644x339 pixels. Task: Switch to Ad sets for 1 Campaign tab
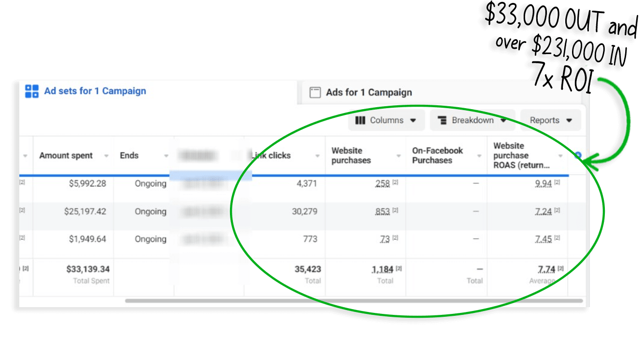pos(95,91)
